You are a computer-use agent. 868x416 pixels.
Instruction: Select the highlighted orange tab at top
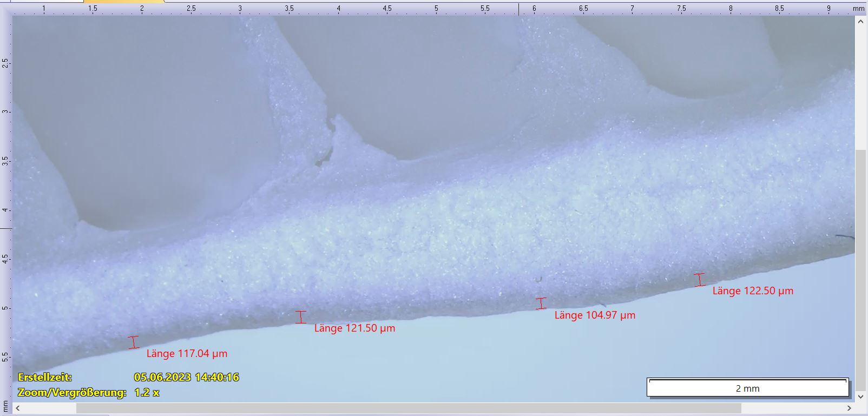click(x=124, y=1)
